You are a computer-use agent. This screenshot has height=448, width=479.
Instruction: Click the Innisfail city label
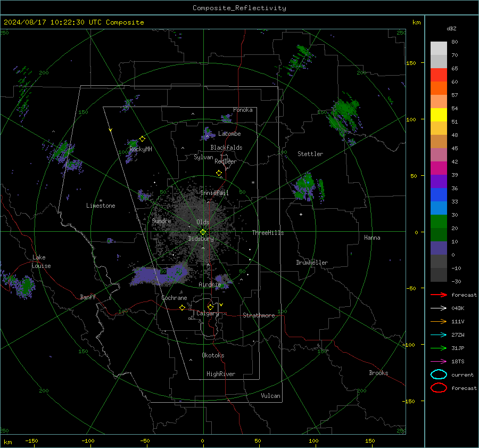pyautogui.click(x=214, y=193)
